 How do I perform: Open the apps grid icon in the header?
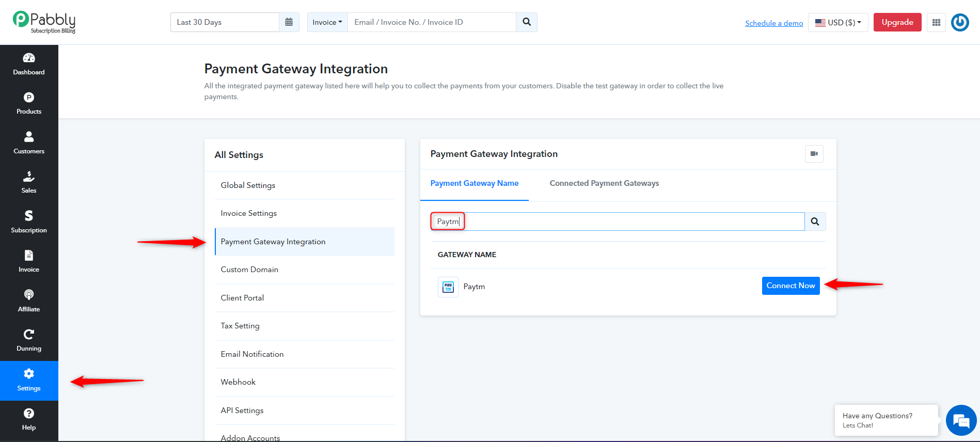pos(936,22)
